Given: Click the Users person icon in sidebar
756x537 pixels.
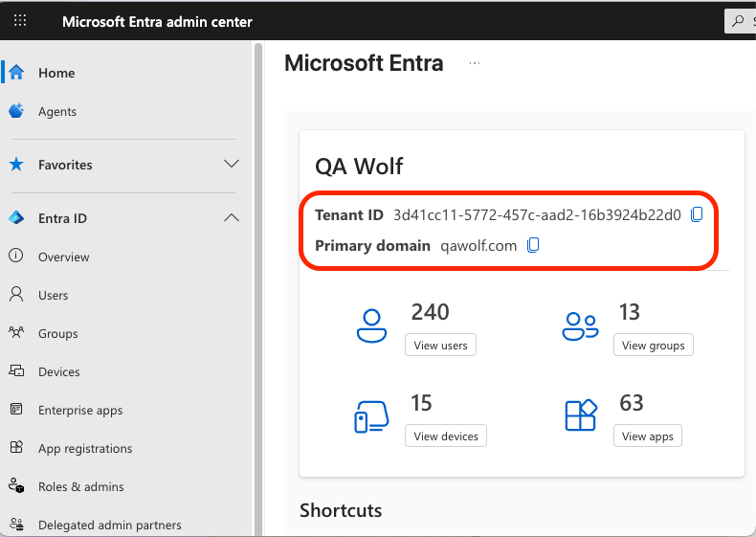Looking at the screenshot, I should pyautogui.click(x=16, y=294).
